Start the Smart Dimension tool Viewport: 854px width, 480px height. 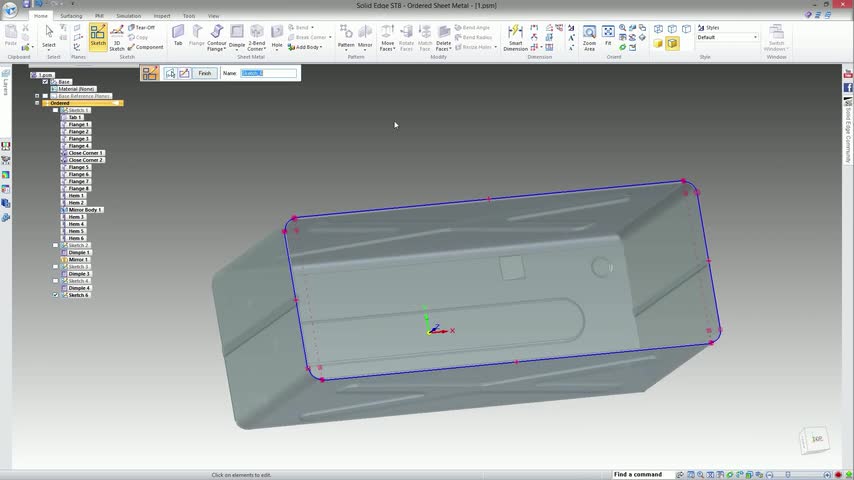click(515, 38)
